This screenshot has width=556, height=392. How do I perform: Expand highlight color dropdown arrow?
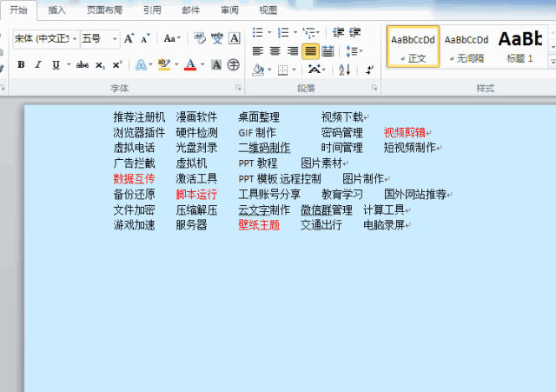pyautogui.click(x=176, y=64)
